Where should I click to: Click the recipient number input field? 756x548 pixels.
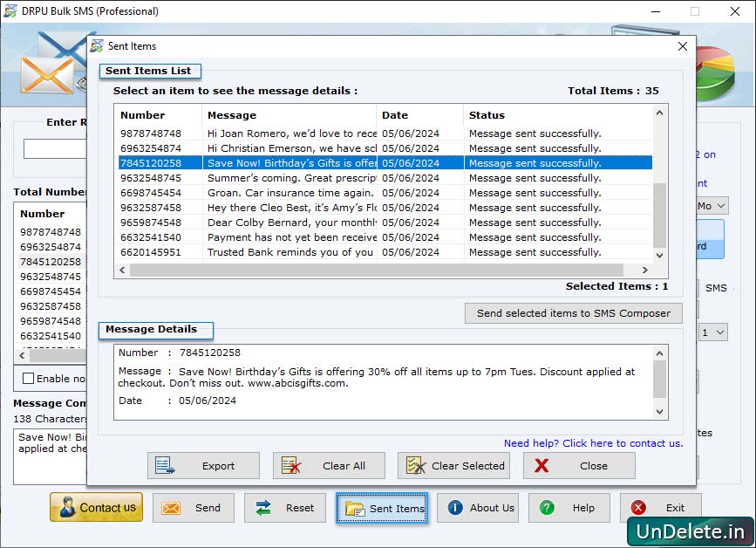tap(55, 148)
